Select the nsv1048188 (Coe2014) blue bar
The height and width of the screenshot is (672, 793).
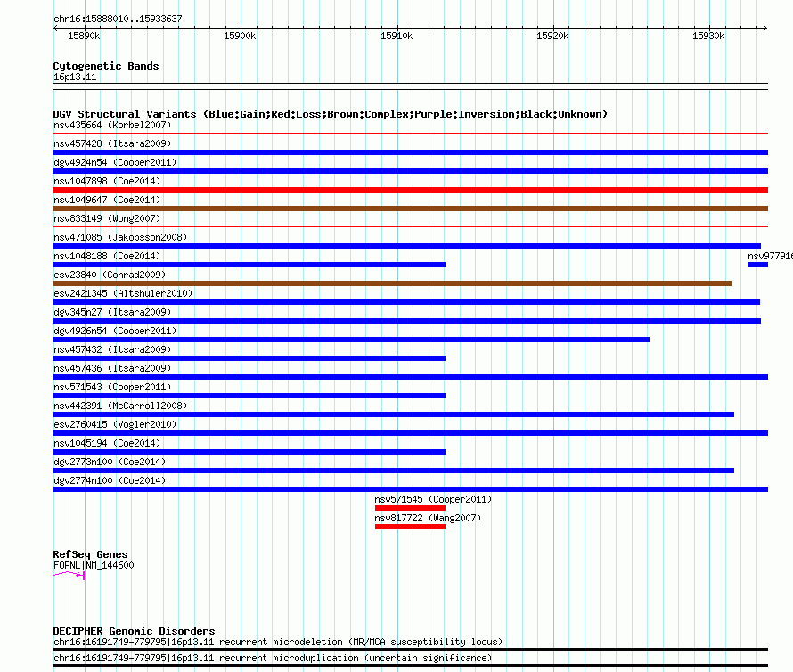[249, 265]
